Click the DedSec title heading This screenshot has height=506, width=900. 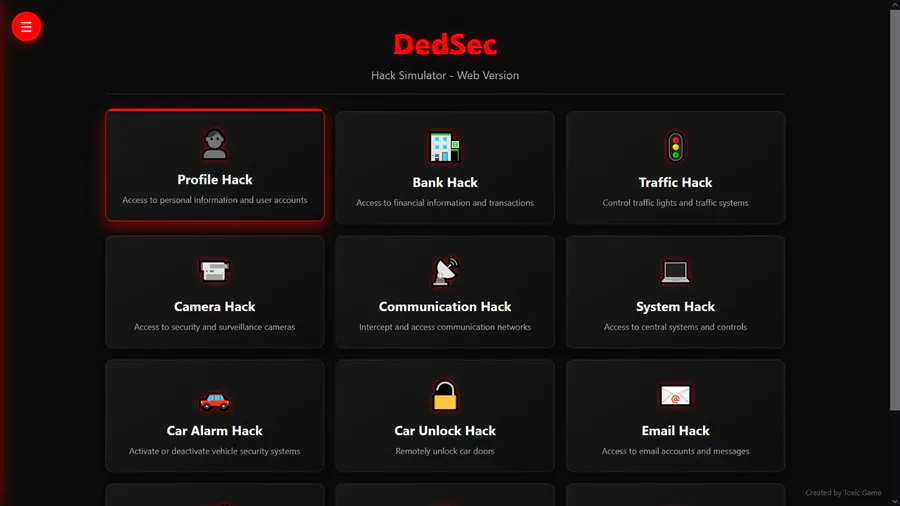tap(445, 44)
